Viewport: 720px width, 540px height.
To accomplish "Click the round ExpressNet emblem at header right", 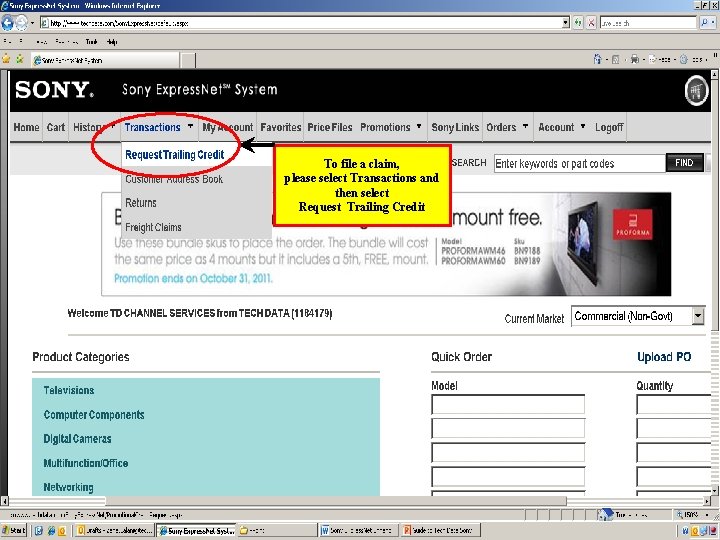I will [x=697, y=91].
